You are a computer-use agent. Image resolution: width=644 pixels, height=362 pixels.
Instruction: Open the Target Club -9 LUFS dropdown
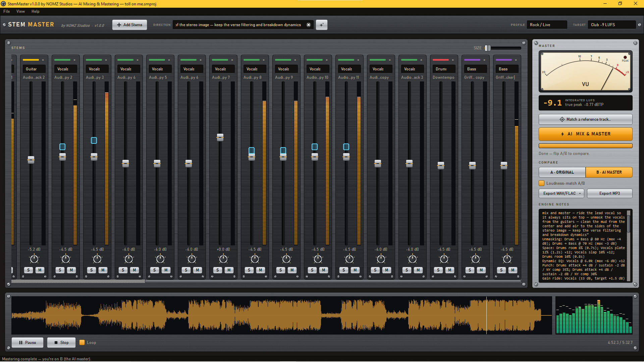611,25
